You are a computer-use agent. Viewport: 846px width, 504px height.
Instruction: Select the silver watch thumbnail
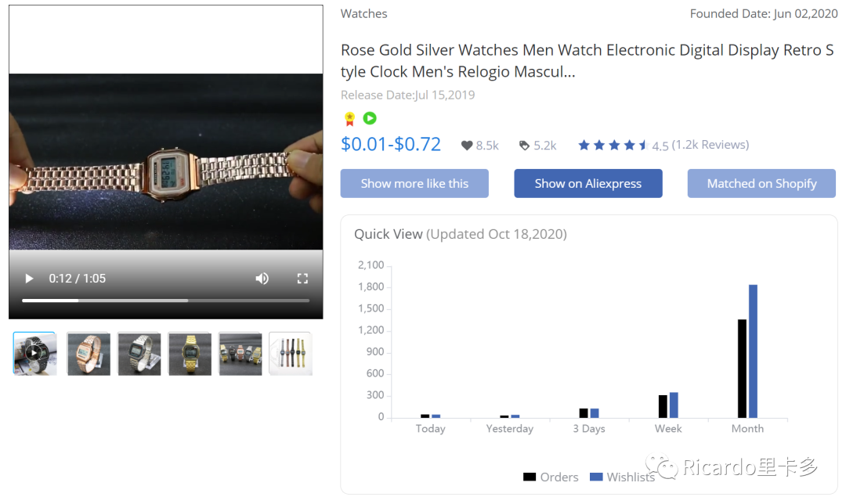139,354
